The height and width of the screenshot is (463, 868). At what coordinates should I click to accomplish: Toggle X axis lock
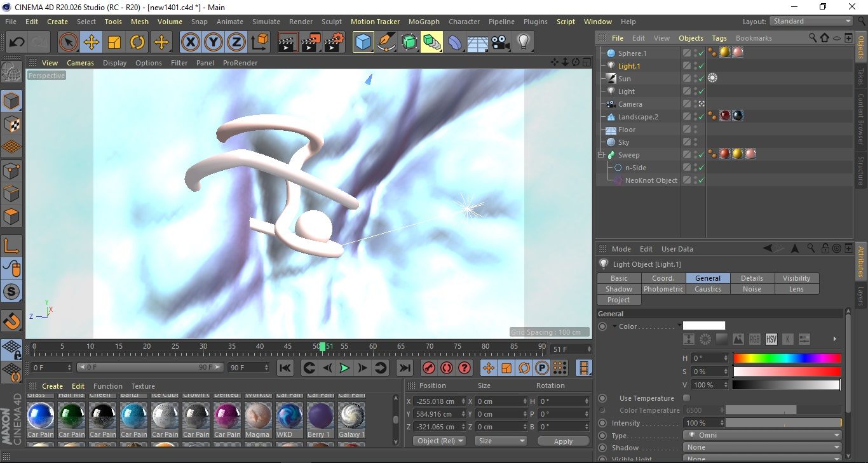(x=190, y=43)
